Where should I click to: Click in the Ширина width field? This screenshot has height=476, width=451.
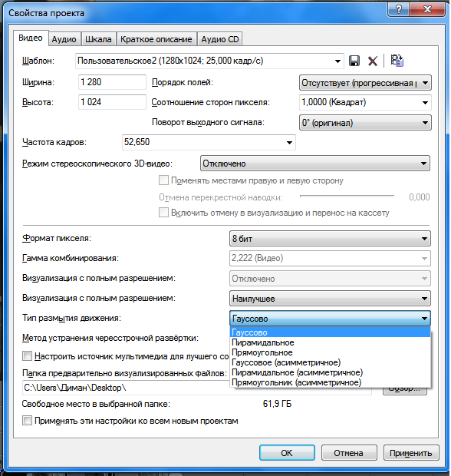(x=112, y=82)
